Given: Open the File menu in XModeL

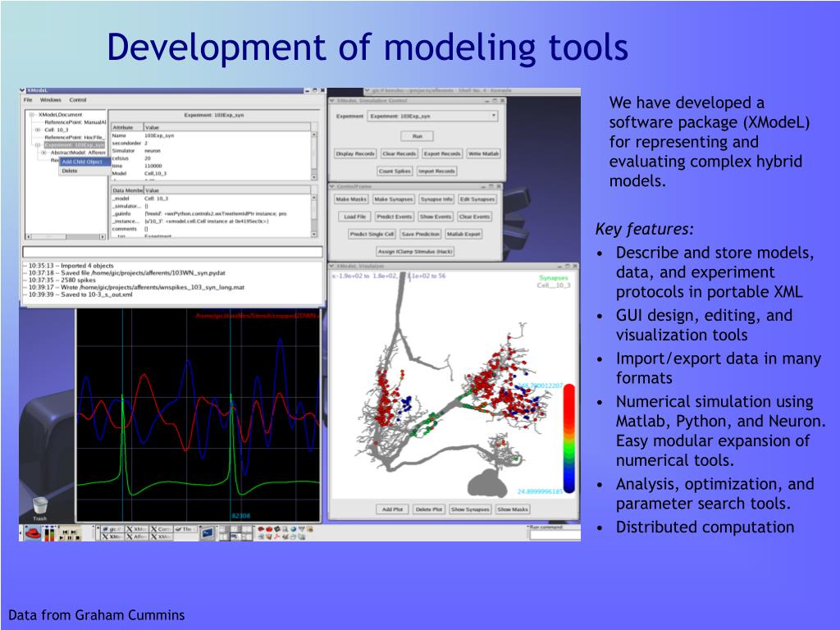Looking at the screenshot, I should pyautogui.click(x=29, y=99).
